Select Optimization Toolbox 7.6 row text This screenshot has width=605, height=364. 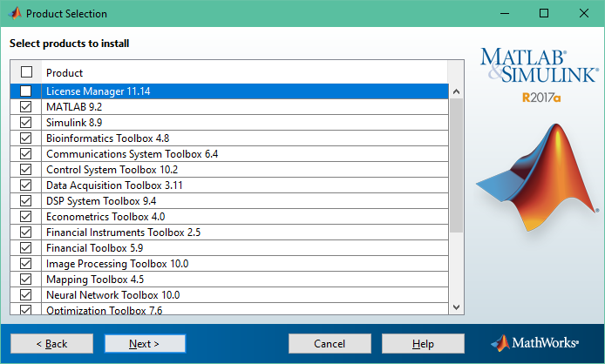(105, 310)
